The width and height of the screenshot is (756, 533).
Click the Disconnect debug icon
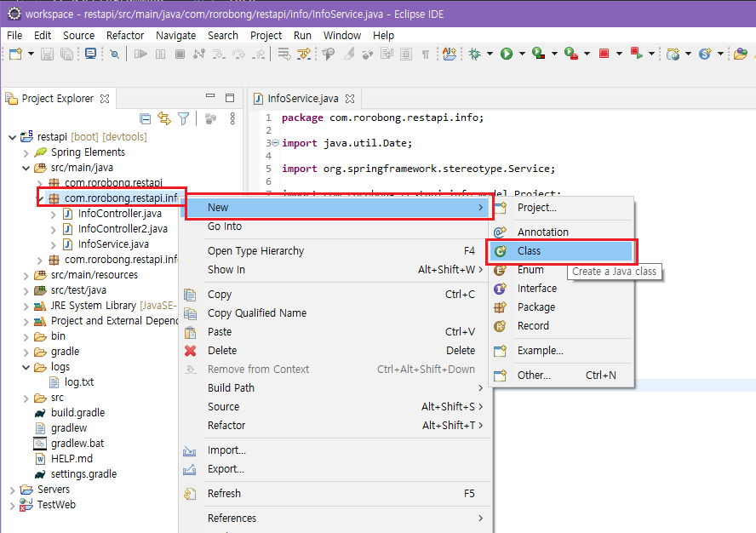(x=198, y=54)
